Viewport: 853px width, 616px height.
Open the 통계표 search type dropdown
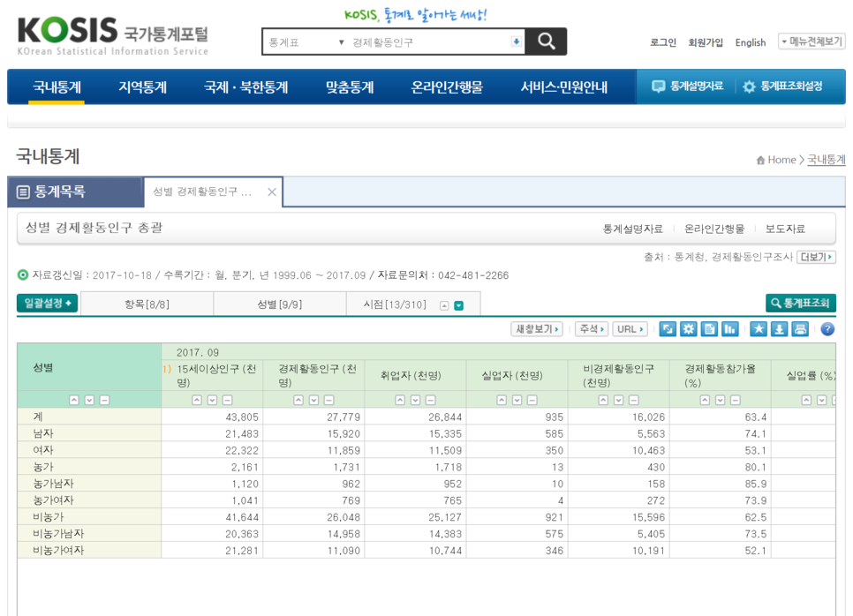[x=306, y=41]
